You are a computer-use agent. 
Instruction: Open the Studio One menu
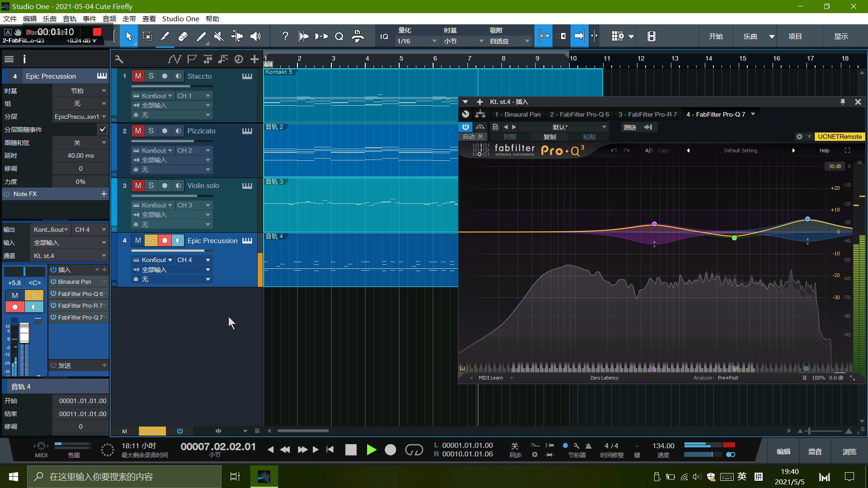pos(180,19)
